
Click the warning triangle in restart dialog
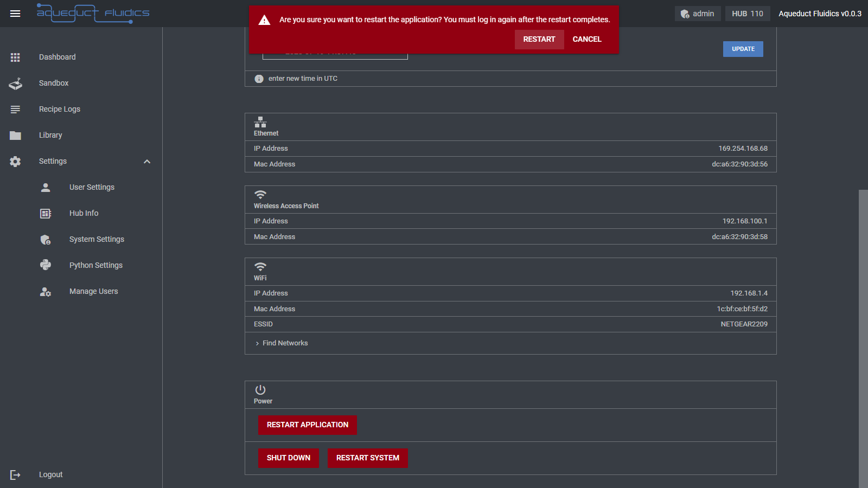tap(264, 20)
